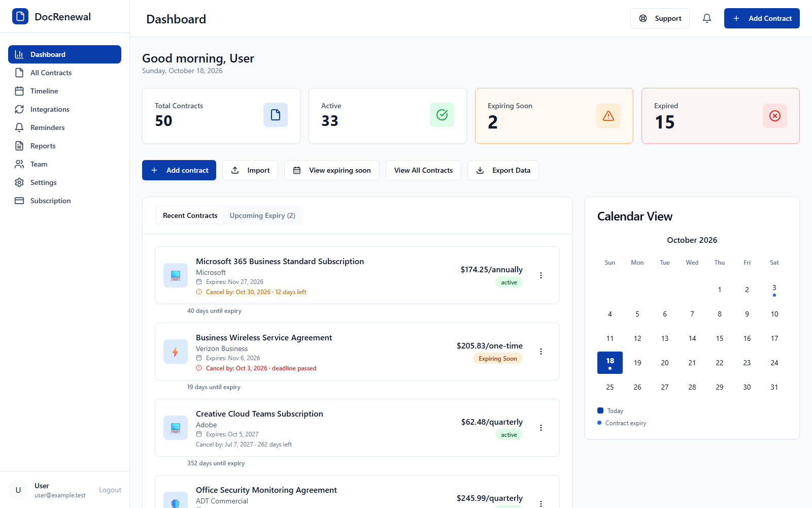
Task: Click the Add Contract button in the header
Action: coord(762,18)
